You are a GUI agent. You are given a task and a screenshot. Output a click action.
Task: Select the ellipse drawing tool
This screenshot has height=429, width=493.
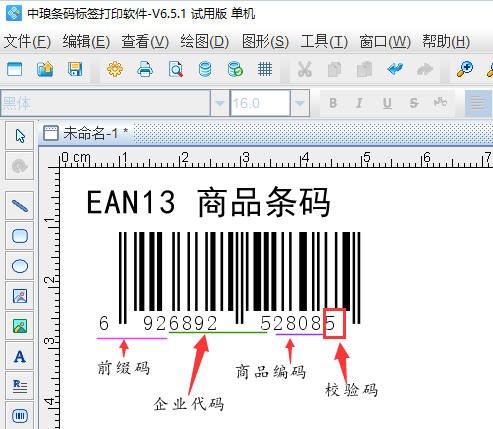(x=20, y=266)
